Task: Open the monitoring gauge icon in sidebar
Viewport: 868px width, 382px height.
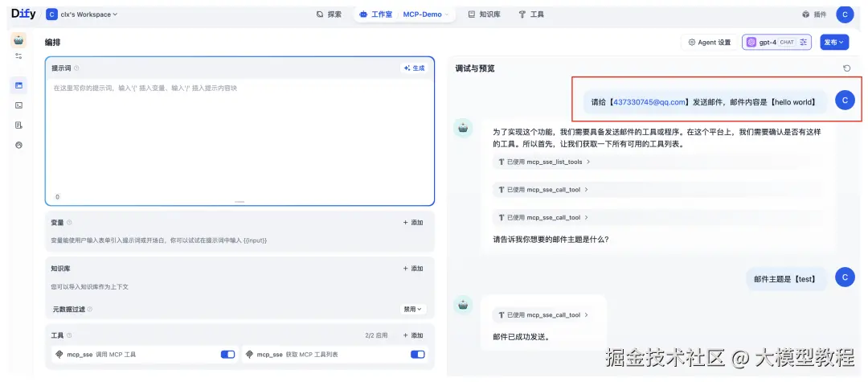Action: (18, 145)
